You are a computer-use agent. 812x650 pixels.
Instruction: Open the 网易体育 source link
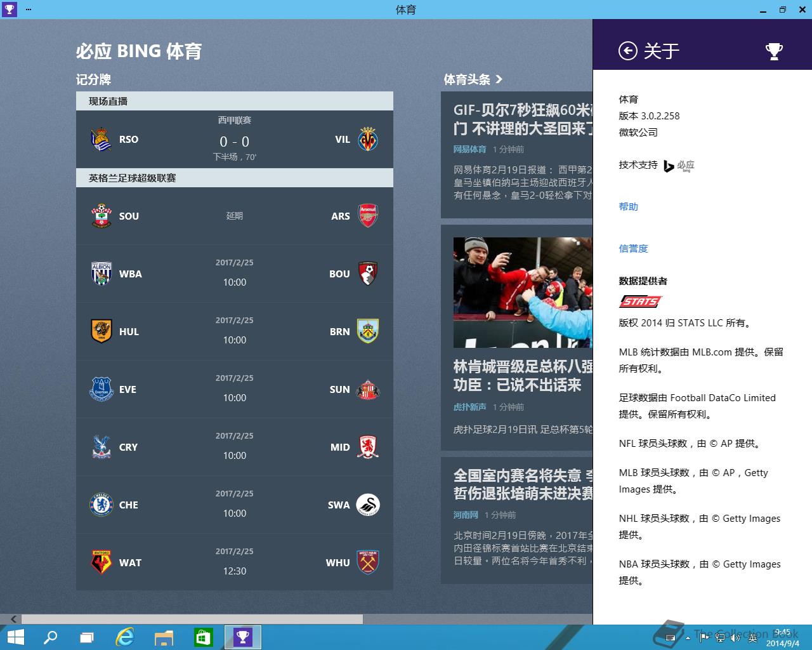pyautogui.click(x=469, y=149)
